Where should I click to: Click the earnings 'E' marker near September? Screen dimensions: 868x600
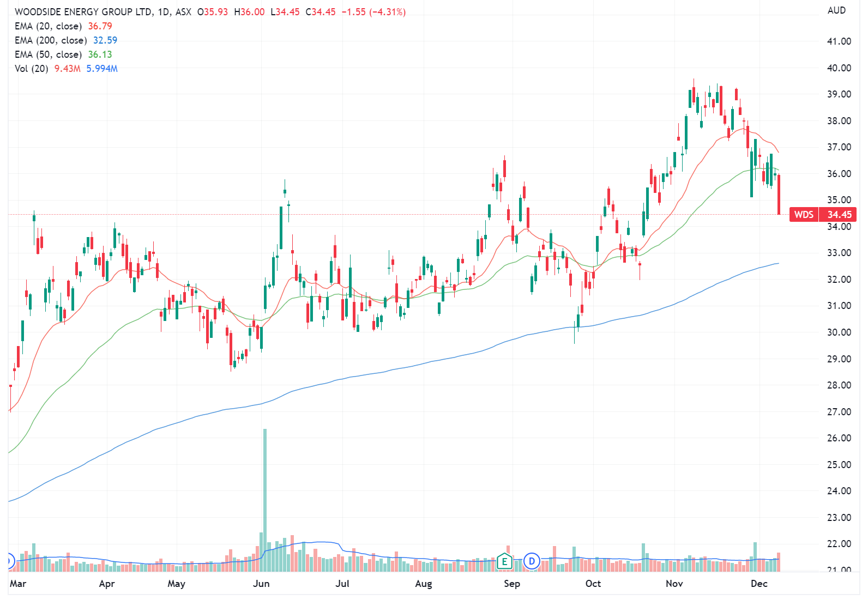(504, 561)
